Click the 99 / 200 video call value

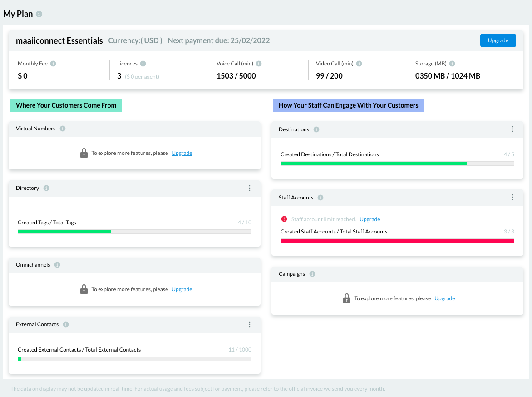[x=329, y=76]
